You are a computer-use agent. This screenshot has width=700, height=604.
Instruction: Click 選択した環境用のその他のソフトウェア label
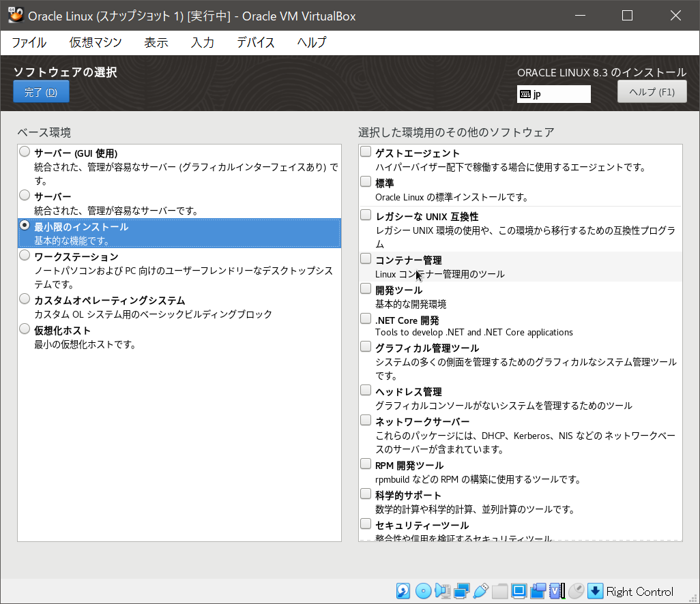coord(456,132)
